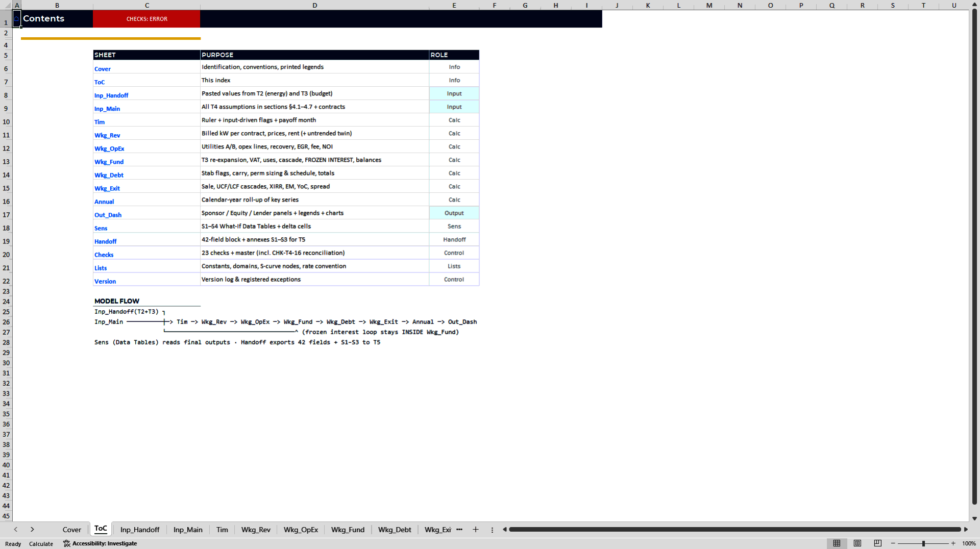Follow the Inp_Main hyperlink in table
This screenshot has height=549, width=980.
pos(107,109)
